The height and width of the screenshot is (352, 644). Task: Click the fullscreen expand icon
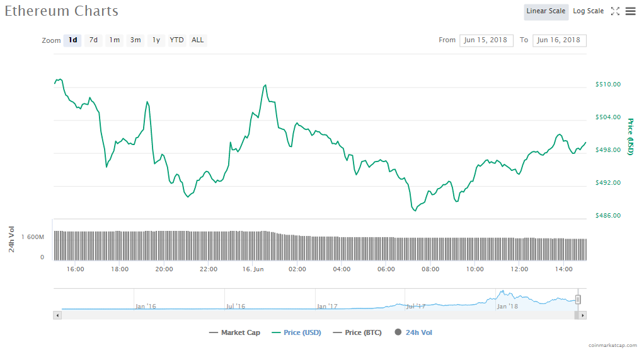616,11
